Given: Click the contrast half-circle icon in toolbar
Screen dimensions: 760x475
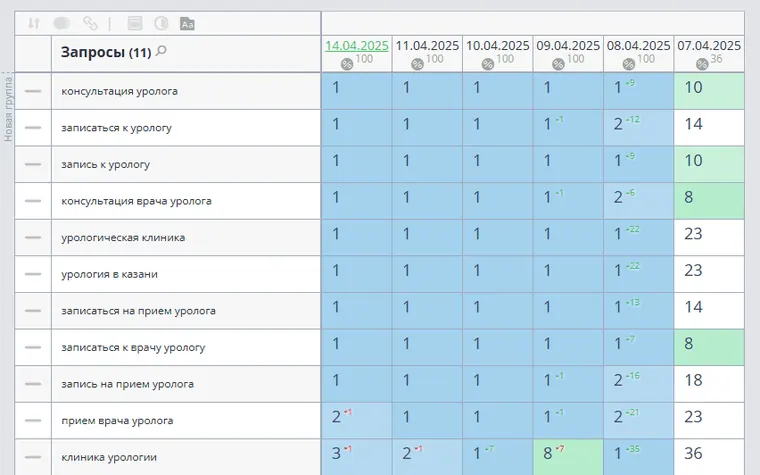Looking at the screenshot, I should pos(161,23).
